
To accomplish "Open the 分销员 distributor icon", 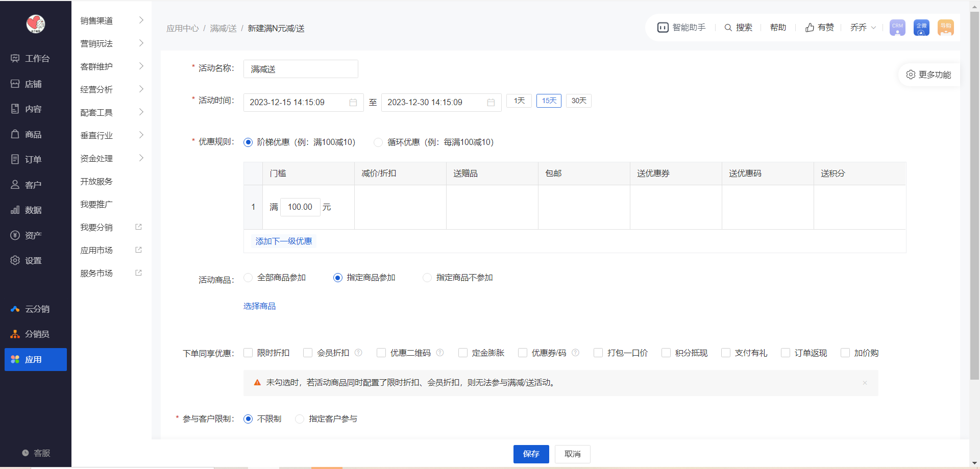I will tap(15, 334).
